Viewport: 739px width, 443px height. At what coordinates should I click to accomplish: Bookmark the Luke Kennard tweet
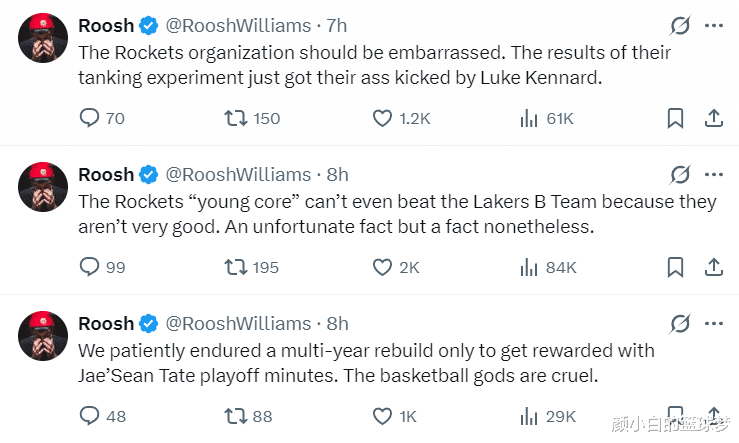(676, 118)
